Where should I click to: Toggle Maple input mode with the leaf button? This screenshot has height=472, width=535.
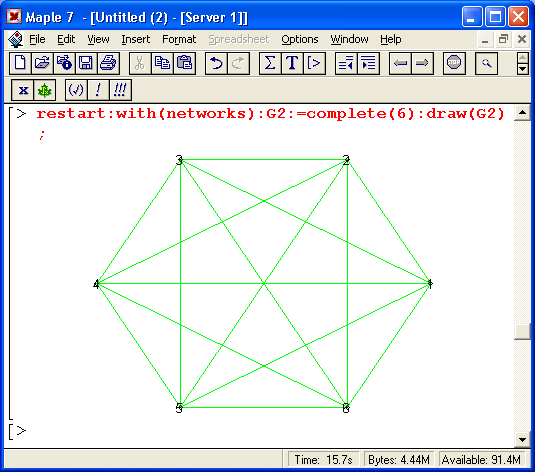point(44,90)
